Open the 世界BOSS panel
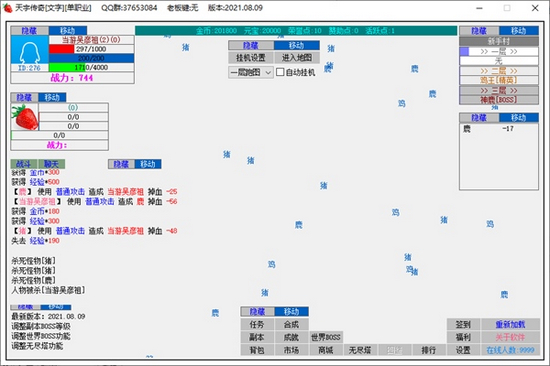 pyautogui.click(x=326, y=337)
